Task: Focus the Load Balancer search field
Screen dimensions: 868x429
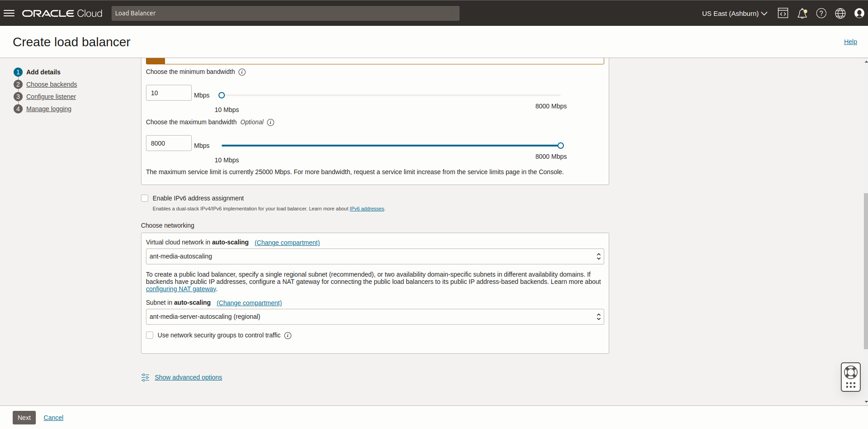Action: 286,13
